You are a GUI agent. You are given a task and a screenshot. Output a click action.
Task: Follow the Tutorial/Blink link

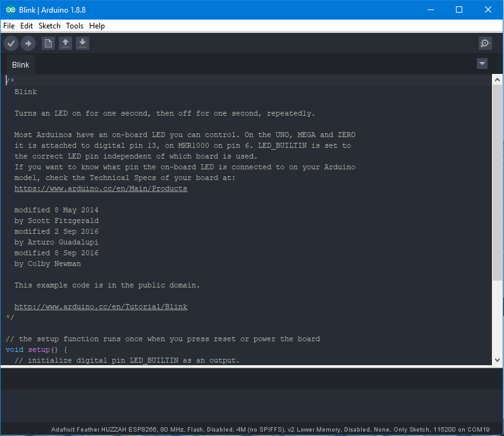coord(101,307)
